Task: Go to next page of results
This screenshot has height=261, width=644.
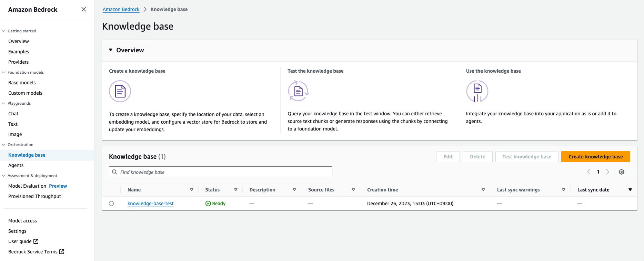Action: (608, 172)
